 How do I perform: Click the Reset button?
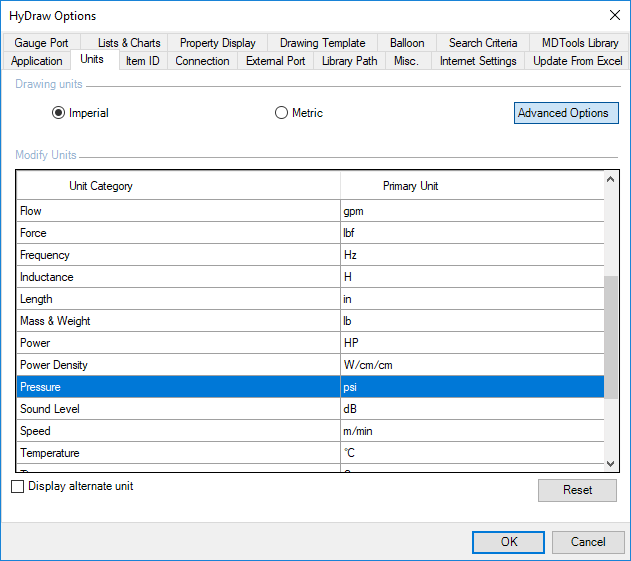point(577,490)
